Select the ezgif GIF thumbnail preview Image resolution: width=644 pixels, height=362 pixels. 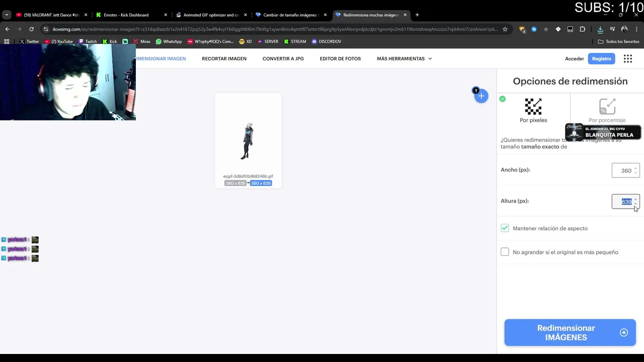(248, 141)
